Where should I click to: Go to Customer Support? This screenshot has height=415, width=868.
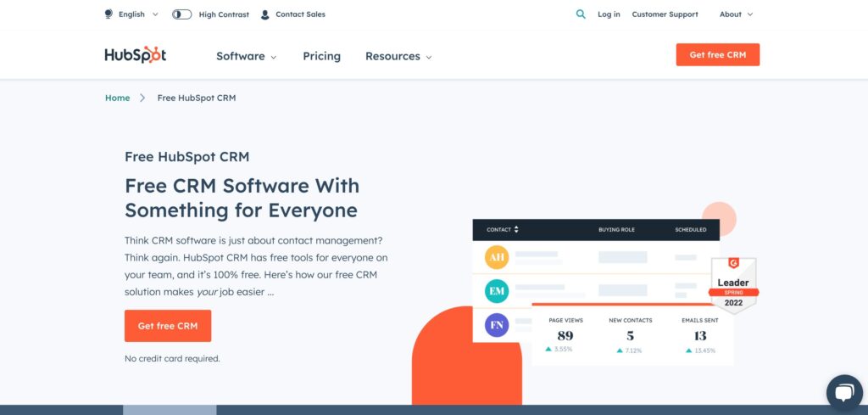pos(665,14)
